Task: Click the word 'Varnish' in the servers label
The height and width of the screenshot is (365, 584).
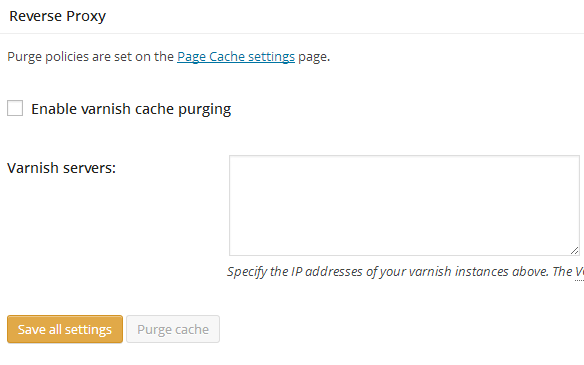Action: [34, 168]
